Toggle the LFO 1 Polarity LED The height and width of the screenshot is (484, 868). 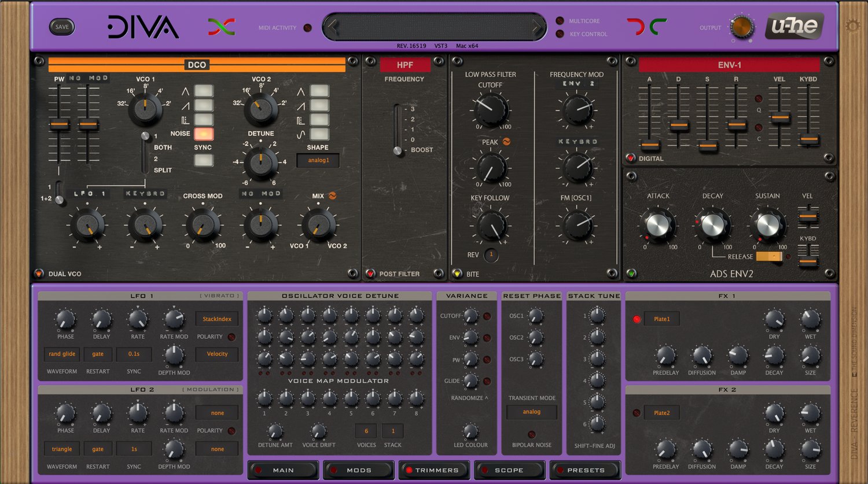(231, 337)
